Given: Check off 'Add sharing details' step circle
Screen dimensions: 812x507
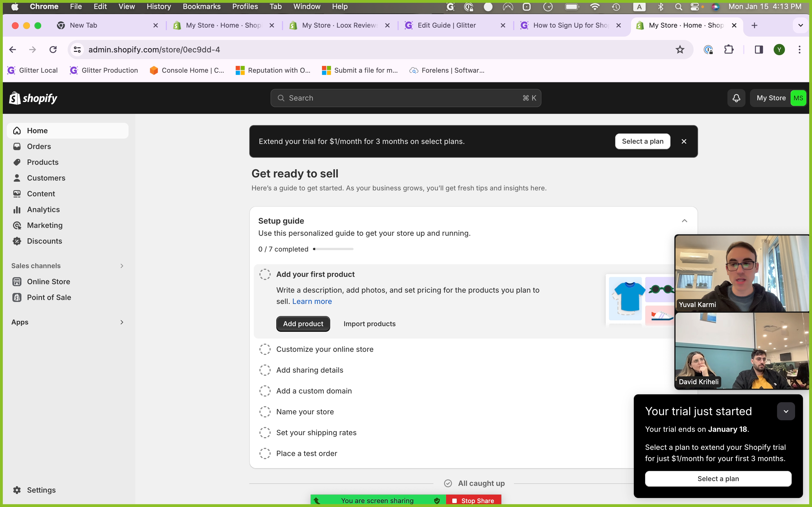Looking at the screenshot, I should coord(265,370).
